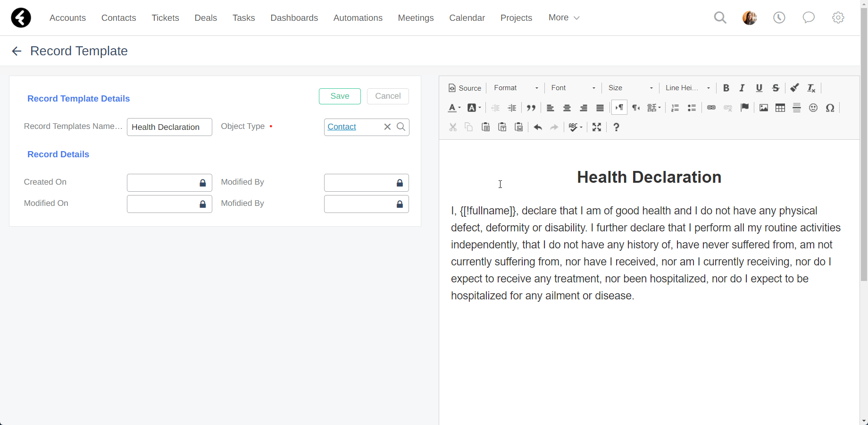
Task: Click the Unlink icon
Action: (x=728, y=108)
